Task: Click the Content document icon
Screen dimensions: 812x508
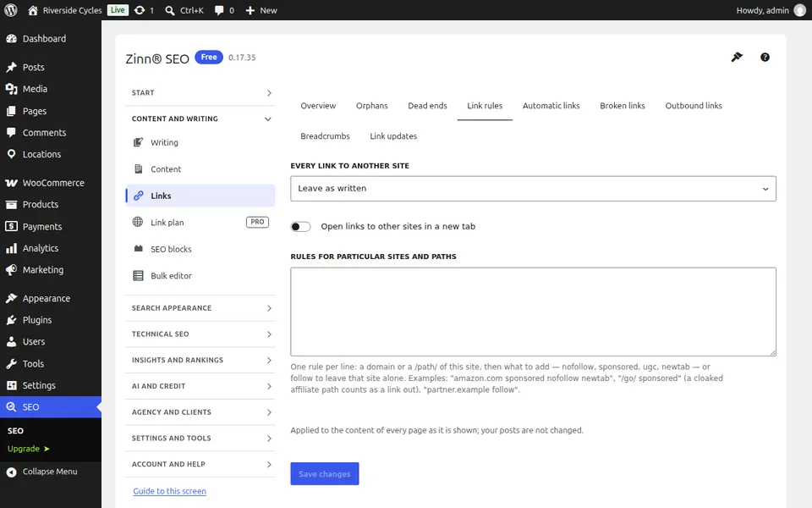Action: [x=138, y=169]
